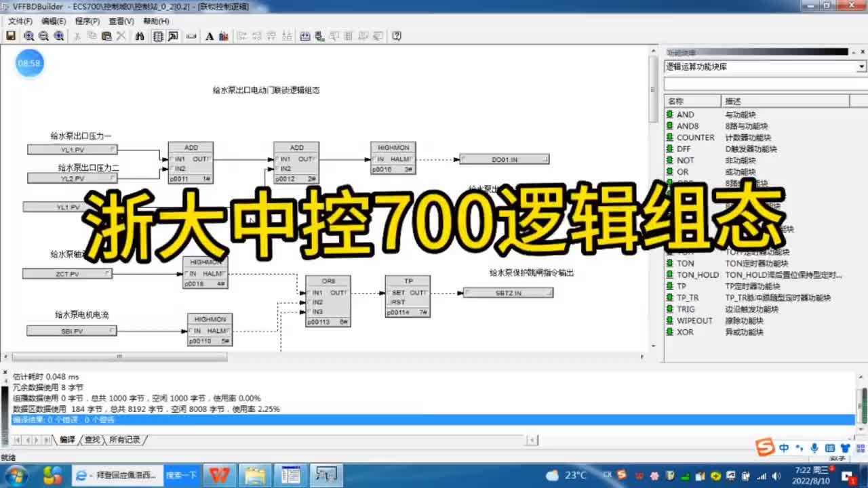Click the Sogou input method S icon
The height and width of the screenshot is (488, 868).
tap(766, 448)
